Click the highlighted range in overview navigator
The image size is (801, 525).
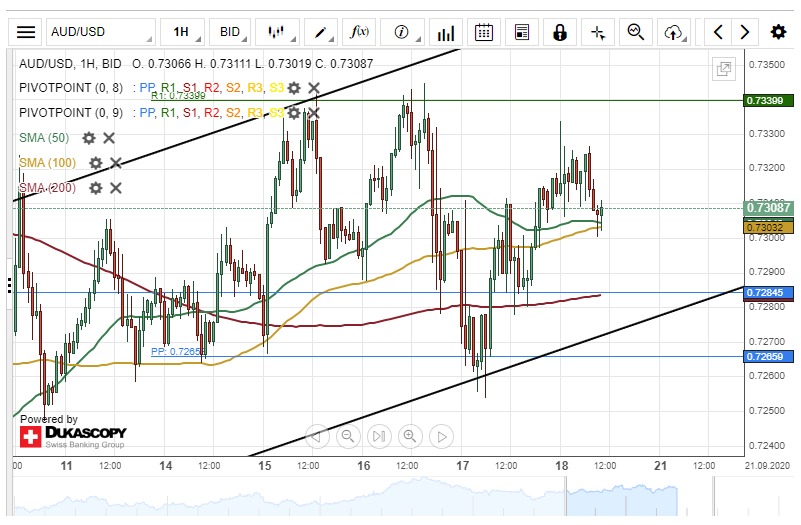click(620, 497)
